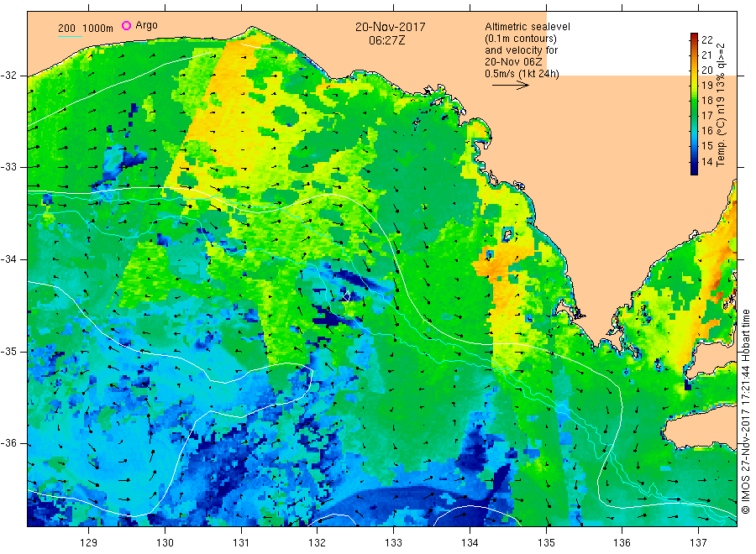
Task: Click longitude label 134 on axis
Action: click(x=470, y=543)
